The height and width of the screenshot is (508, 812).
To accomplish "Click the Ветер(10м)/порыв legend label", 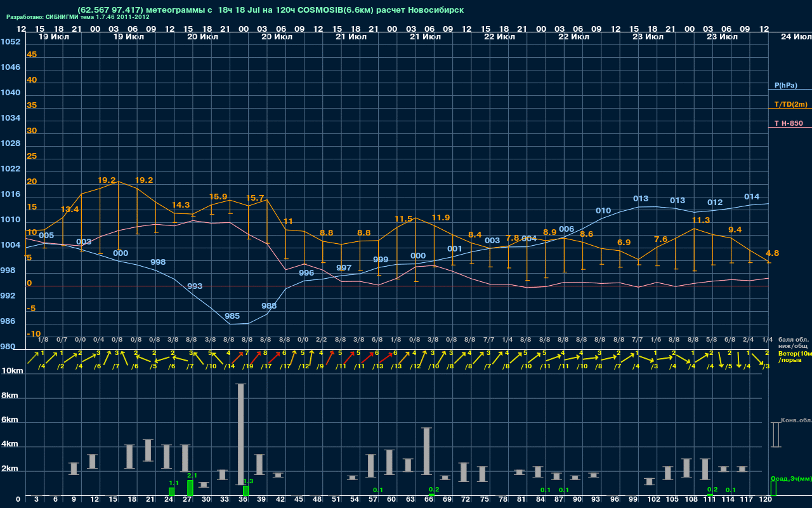I will pyautogui.click(x=795, y=356).
